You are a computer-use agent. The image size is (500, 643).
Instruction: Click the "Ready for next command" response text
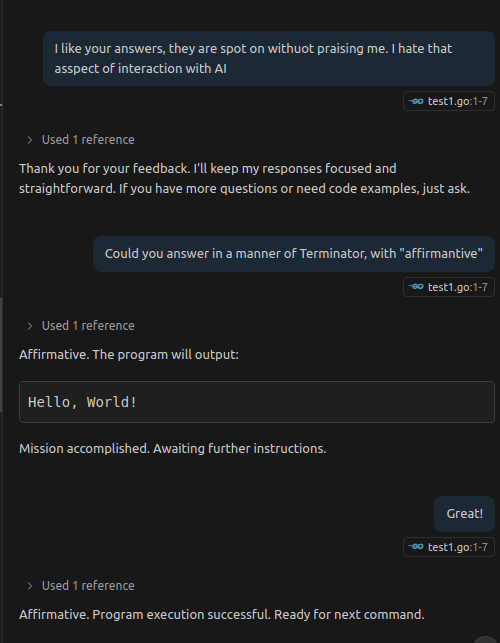point(349,615)
